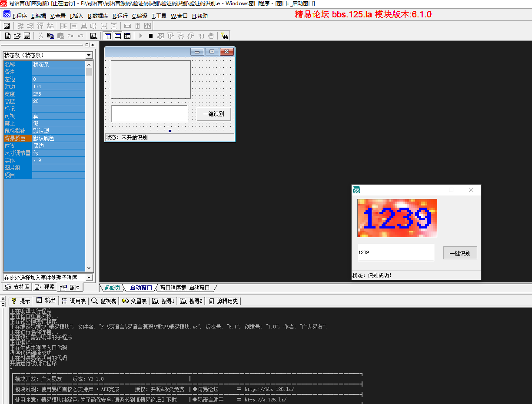
Task: Open the 调用表 tab
Action: pos(73,301)
